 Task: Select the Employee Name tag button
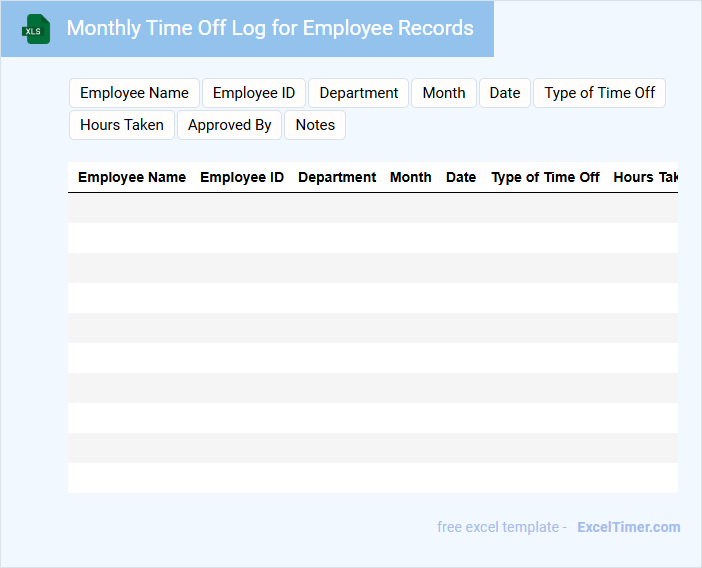tap(134, 93)
